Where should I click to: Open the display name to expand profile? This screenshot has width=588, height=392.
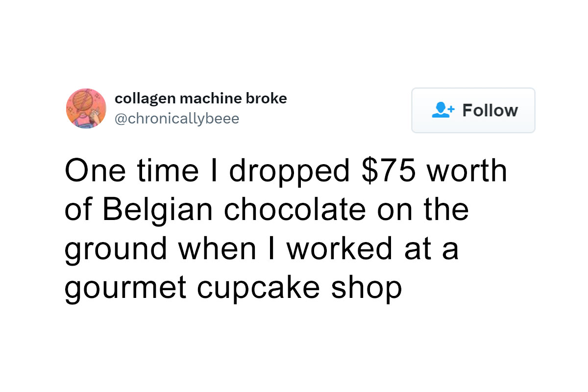click(201, 98)
